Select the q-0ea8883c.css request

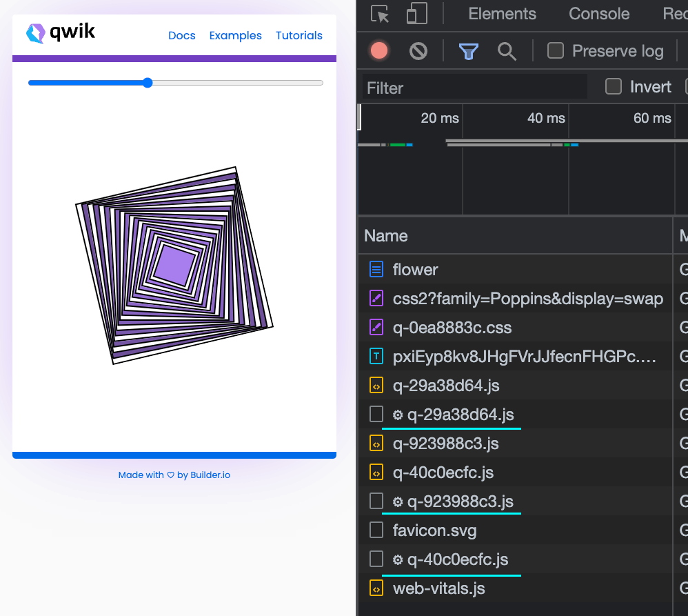(515, 327)
